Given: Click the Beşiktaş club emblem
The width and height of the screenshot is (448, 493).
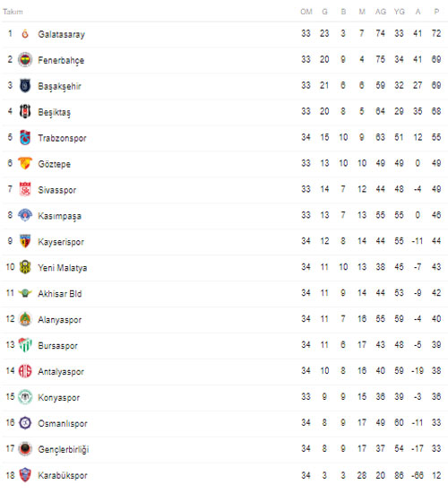Looking at the screenshot, I should click(x=25, y=111).
